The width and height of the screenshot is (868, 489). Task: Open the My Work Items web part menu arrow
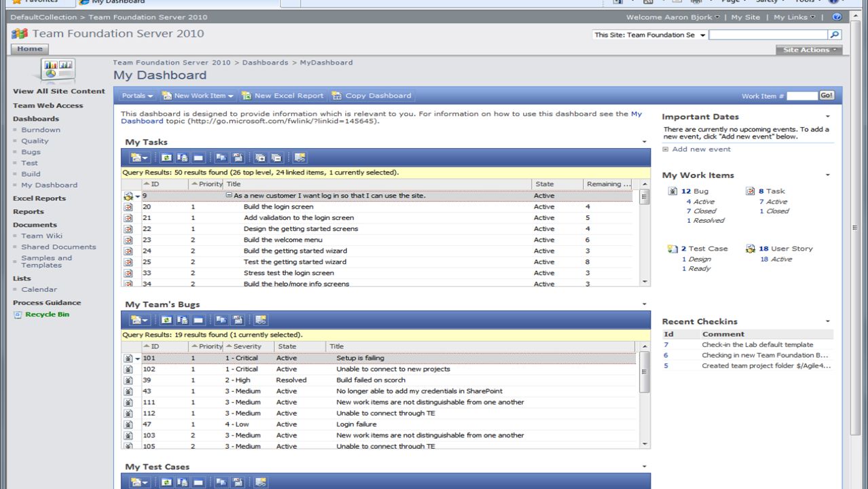(x=828, y=175)
